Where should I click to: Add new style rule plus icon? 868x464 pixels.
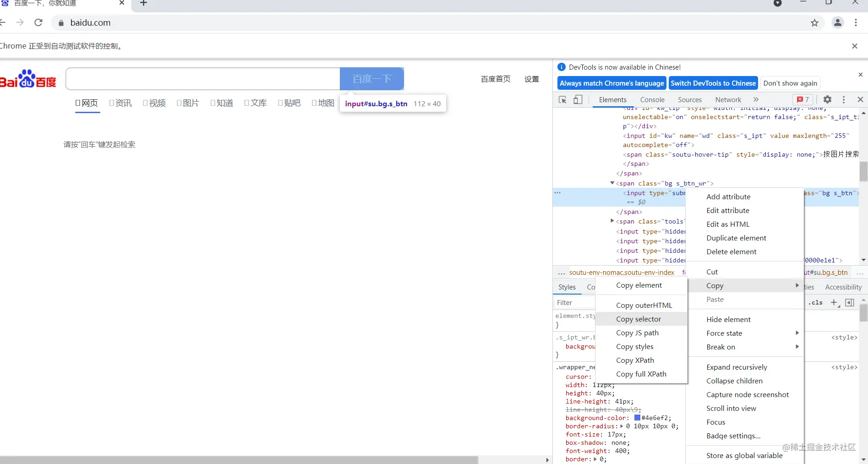click(x=834, y=302)
